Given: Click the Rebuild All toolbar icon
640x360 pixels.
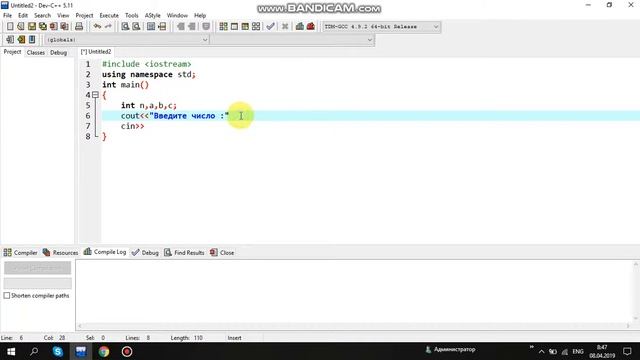Looking at the screenshot, I should pos(256,27).
